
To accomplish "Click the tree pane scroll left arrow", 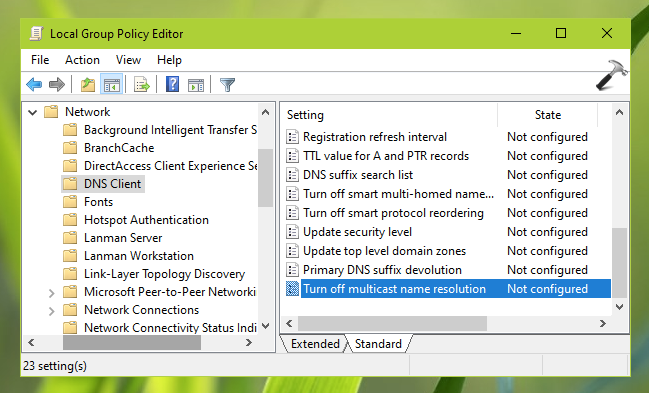I will [31, 342].
